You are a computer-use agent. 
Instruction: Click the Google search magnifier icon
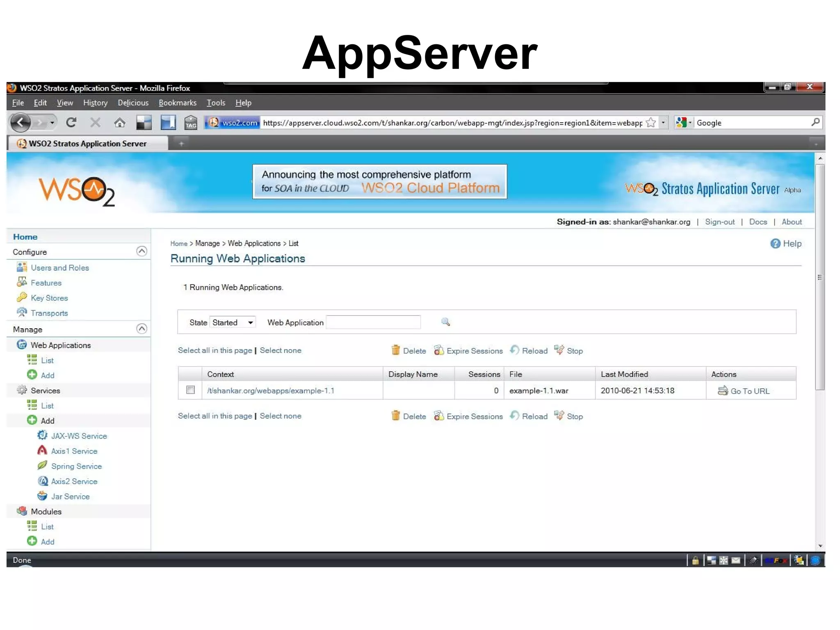coord(815,122)
